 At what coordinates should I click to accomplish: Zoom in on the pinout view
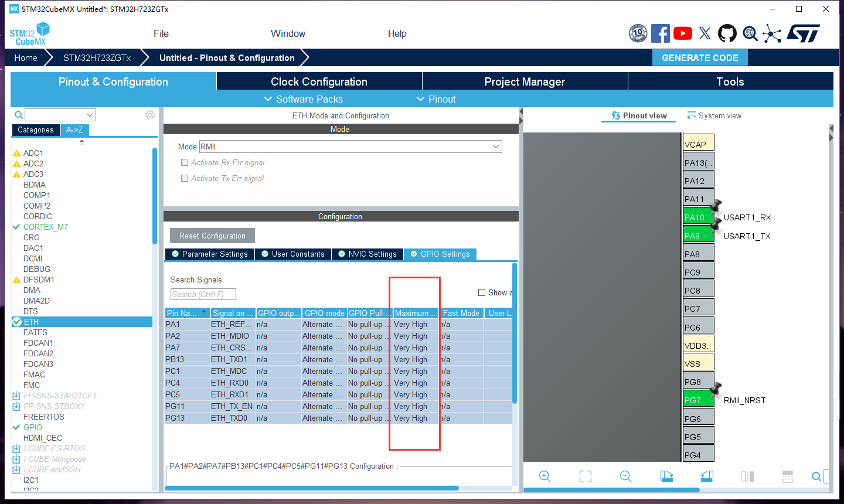pos(545,476)
